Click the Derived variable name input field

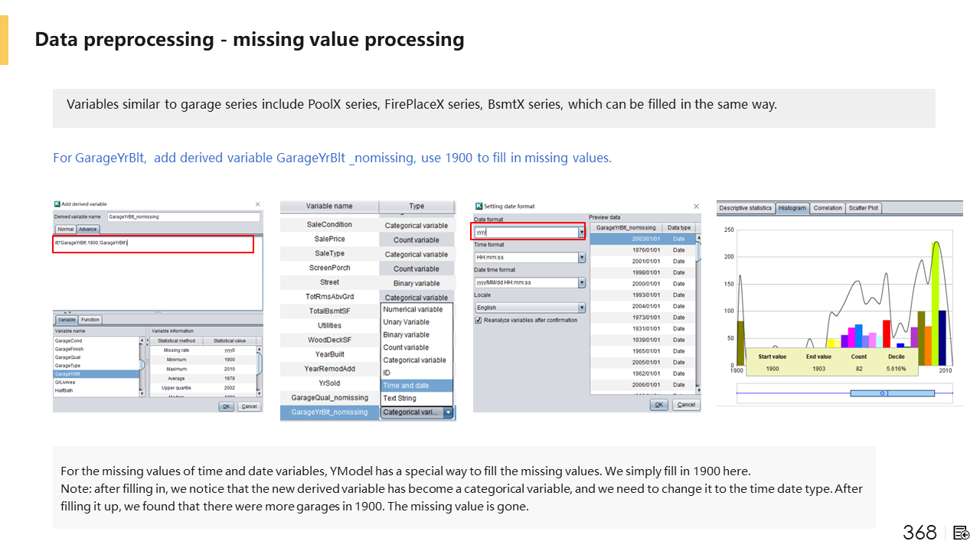183,217
